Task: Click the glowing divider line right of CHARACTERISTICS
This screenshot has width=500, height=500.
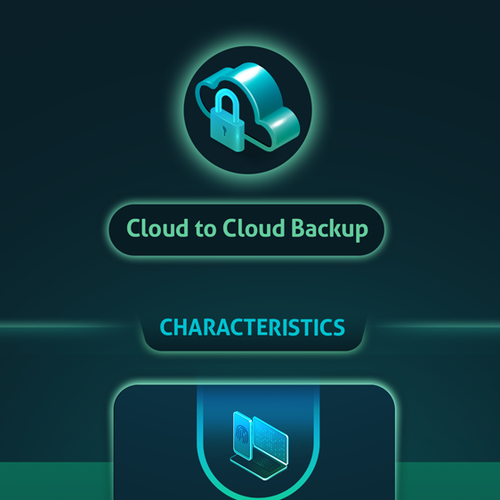Action: coord(433,326)
